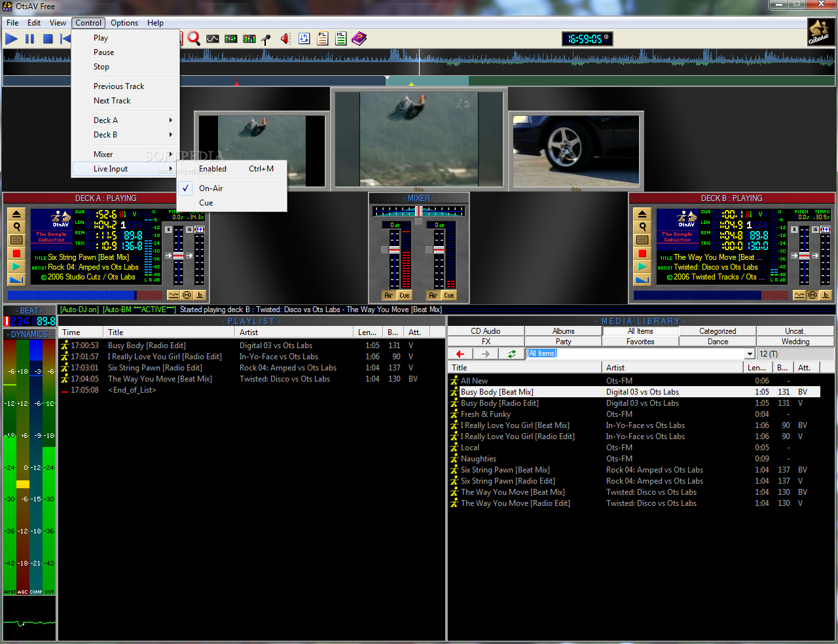
Task: Click Deck A green play arrow
Action: (x=16, y=266)
